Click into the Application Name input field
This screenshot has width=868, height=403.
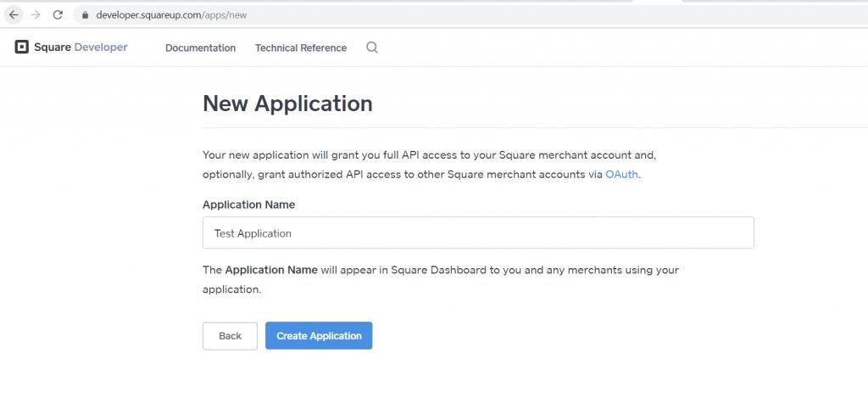[478, 232]
